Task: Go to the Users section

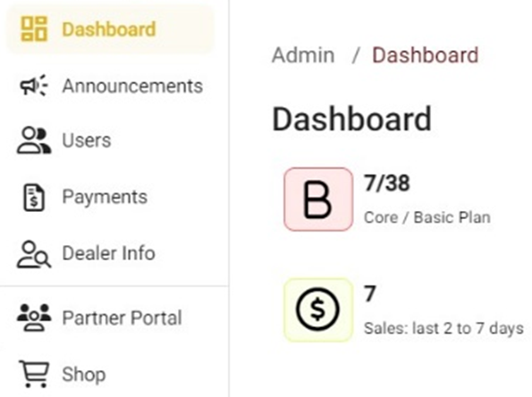Action: point(110,140)
